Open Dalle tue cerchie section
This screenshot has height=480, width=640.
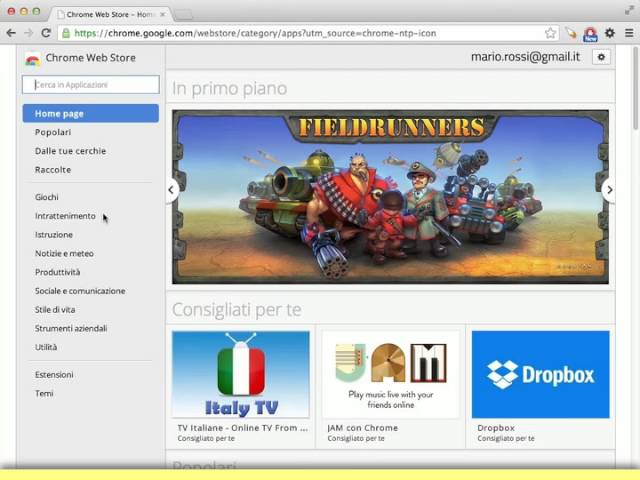point(70,151)
